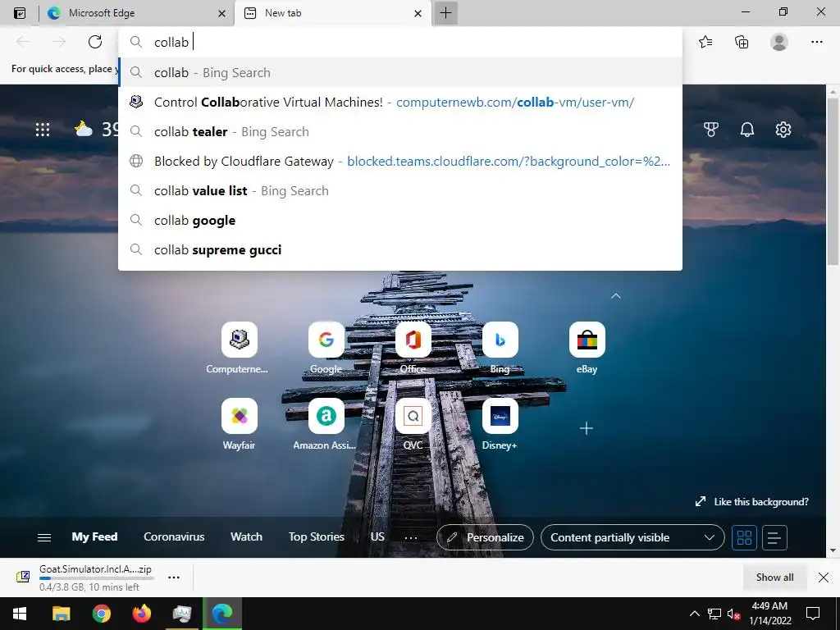Open the feed hamburger menu

(x=44, y=537)
